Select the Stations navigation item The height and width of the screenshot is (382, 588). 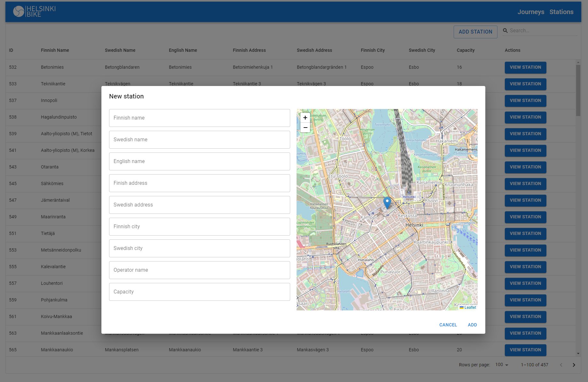click(x=561, y=12)
